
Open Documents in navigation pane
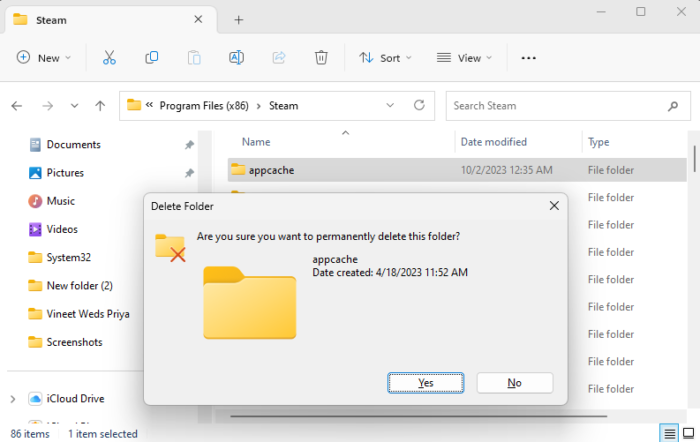point(73,145)
